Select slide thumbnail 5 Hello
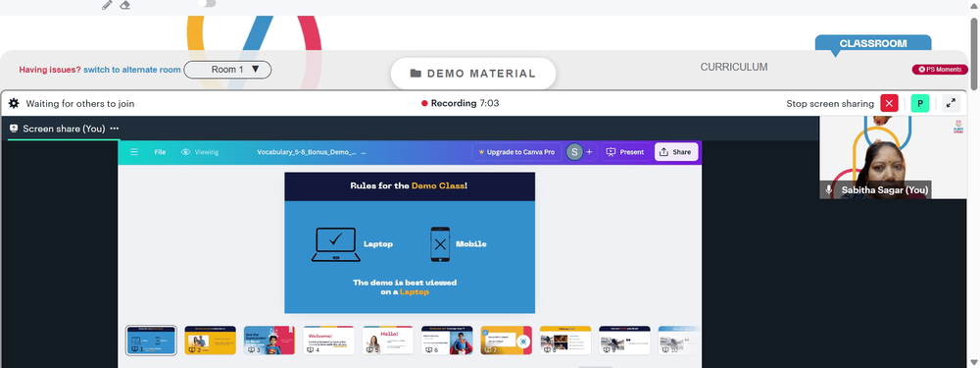This screenshot has height=368, width=980. 387,341
